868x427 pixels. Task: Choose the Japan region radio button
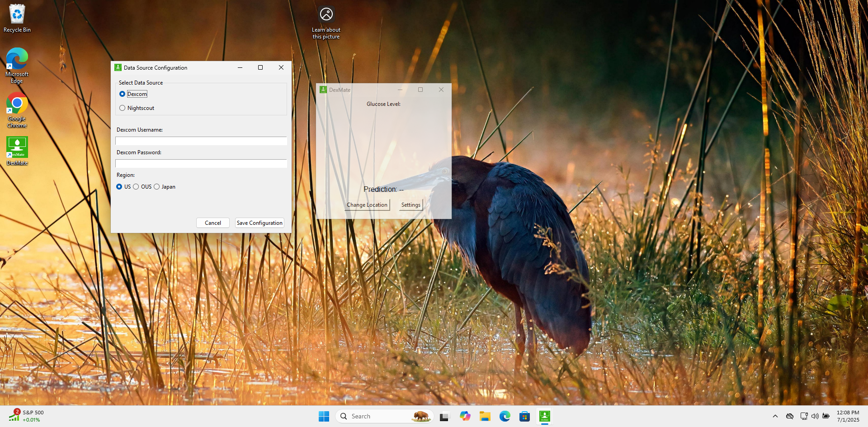[156, 187]
